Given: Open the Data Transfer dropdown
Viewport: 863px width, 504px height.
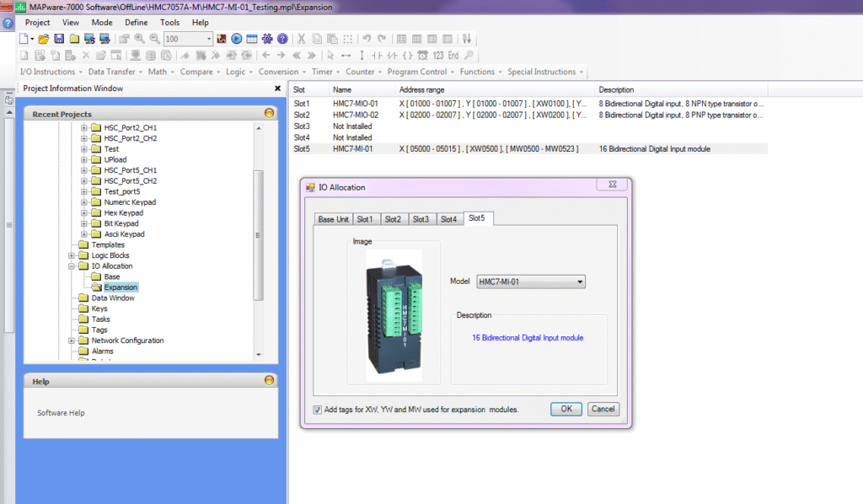Looking at the screenshot, I should 115,72.
